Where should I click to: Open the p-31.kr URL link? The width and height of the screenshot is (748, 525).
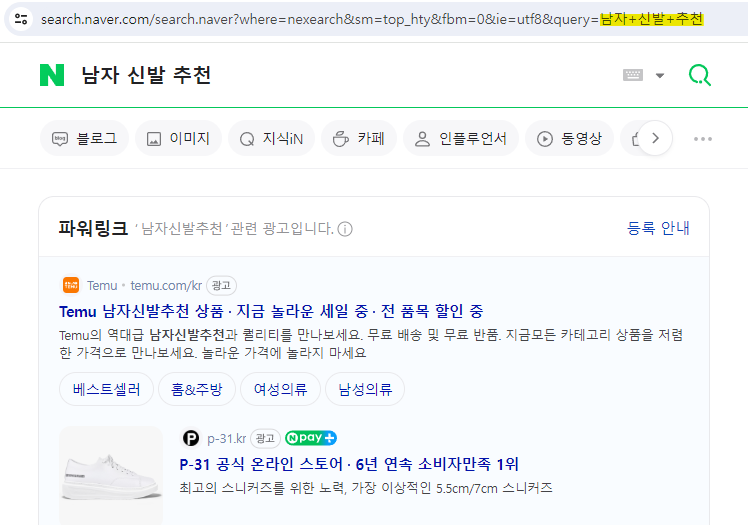[227, 438]
